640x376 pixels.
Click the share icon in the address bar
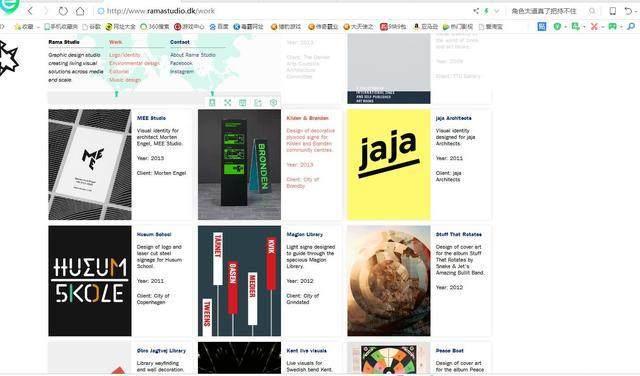[x=476, y=11]
